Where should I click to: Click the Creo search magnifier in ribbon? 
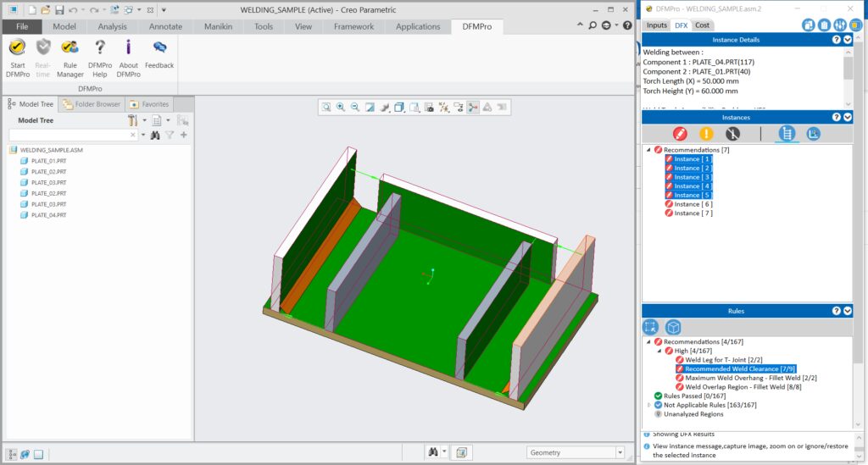593,25
